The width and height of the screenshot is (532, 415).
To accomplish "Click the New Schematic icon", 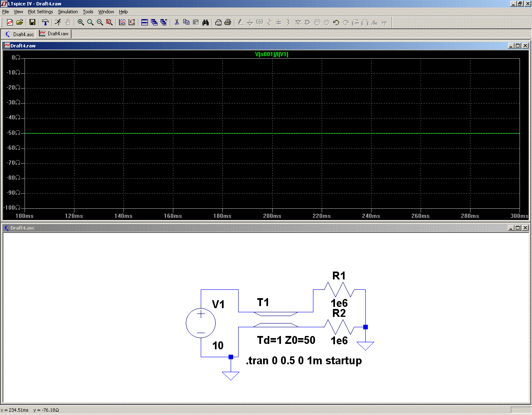I will pyautogui.click(x=10, y=22).
